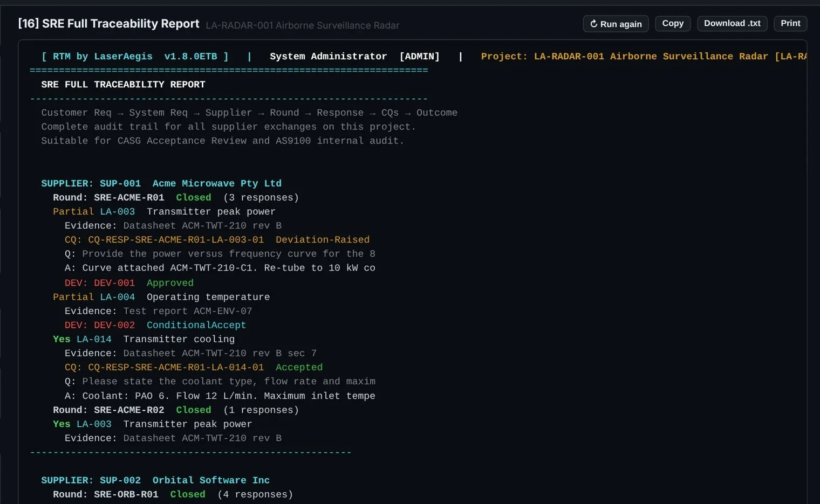Click the "Deviation-Raised" status
Image resolution: width=820 pixels, height=504 pixels.
point(323,240)
